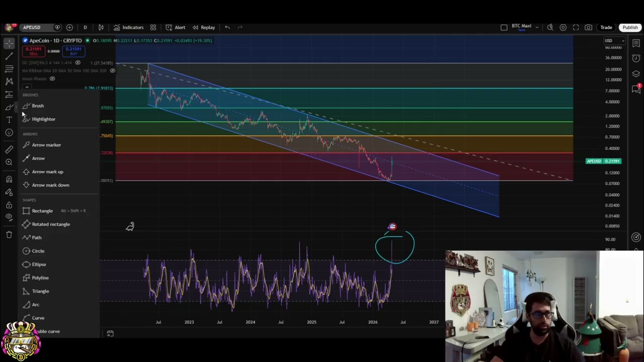
Task: Take a chart snapshot with camera icon
Action: click(x=588, y=27)
